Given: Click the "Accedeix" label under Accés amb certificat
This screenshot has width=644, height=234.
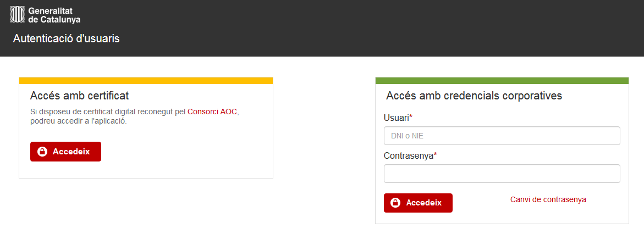Looking at the screenshot, I should (71, 152).
